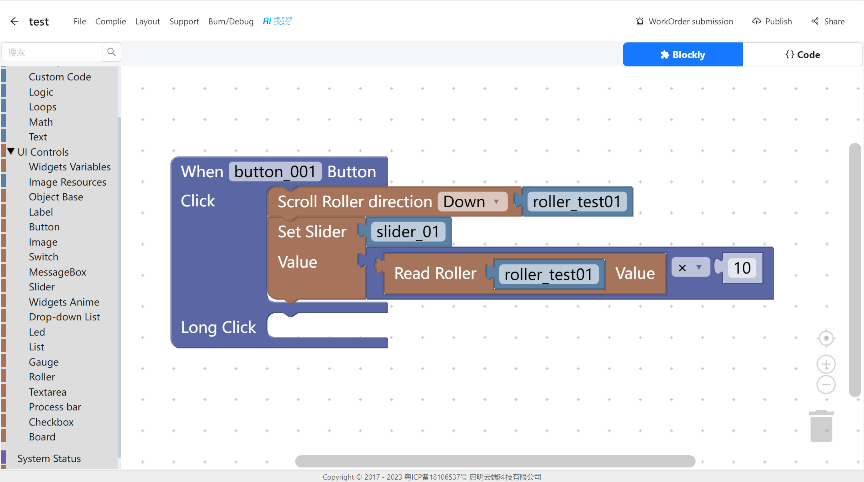Zoom in the workspace with plus icon
864x482 pixels.
click(x=826, y=364)
